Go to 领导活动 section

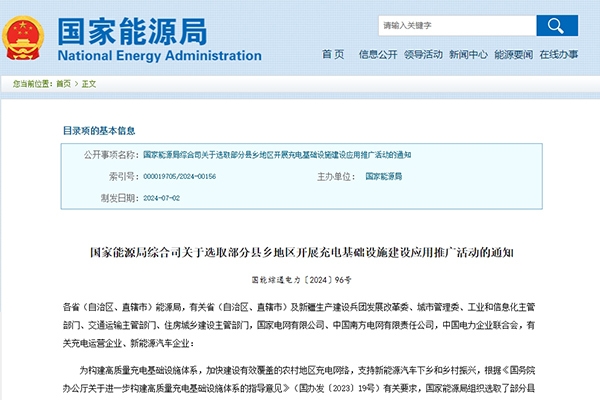click(424, 54)
